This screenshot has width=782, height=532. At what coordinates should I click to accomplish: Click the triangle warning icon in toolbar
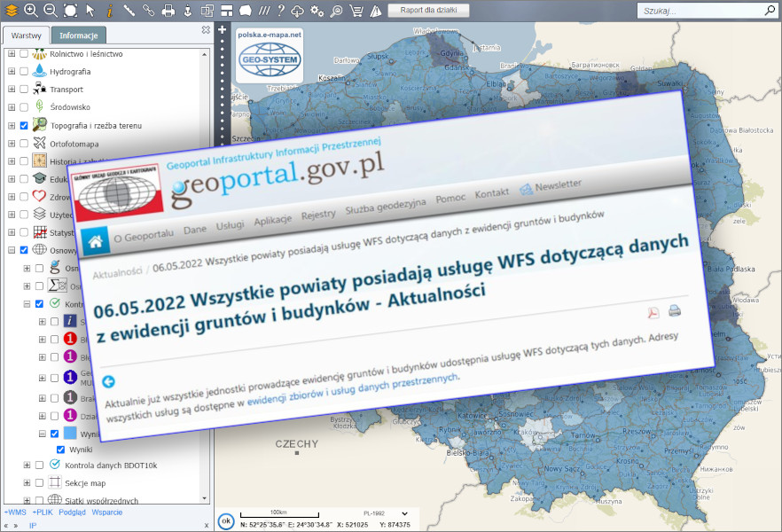click(376, 10)
